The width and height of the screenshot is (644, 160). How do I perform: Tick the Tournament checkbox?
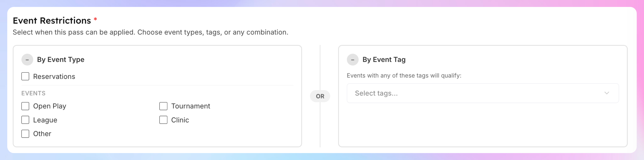tap(163, 106)
